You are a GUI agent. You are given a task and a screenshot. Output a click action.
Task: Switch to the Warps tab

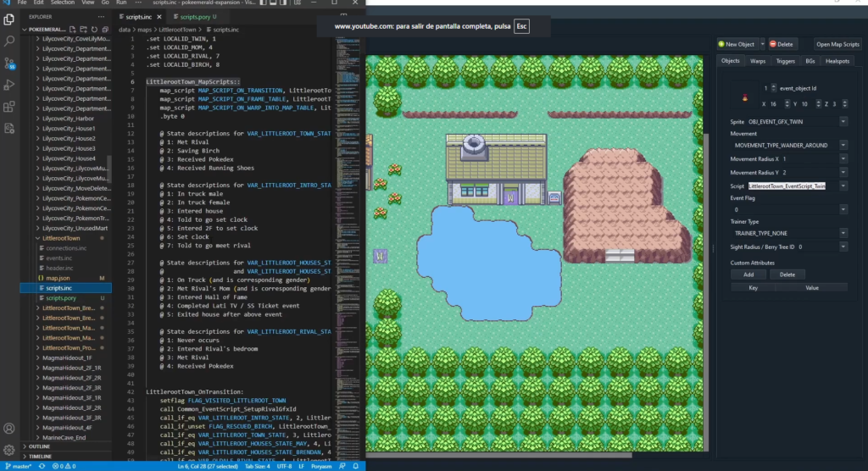click(x=757, y=61)
